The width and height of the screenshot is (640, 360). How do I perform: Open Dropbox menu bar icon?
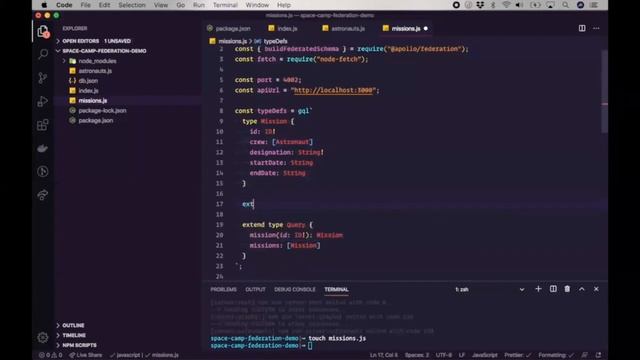click(480, 5)
